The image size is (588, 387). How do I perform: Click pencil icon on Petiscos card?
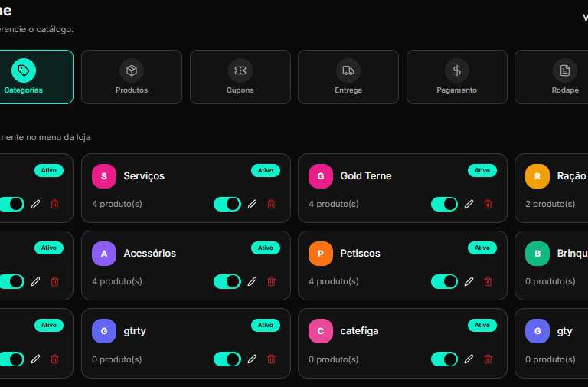469,281
